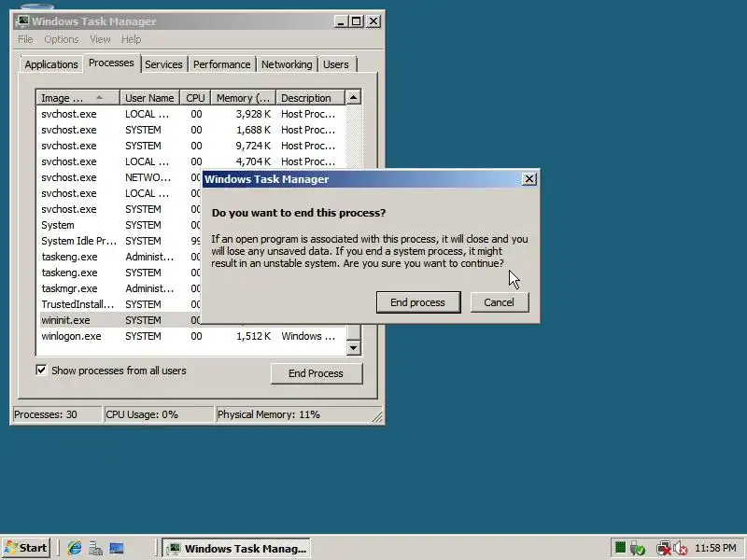This screenshot has width=747, height=560.
Task: Click the Windows Task Manager taskbar button
Action: click(x=236, y=548)
